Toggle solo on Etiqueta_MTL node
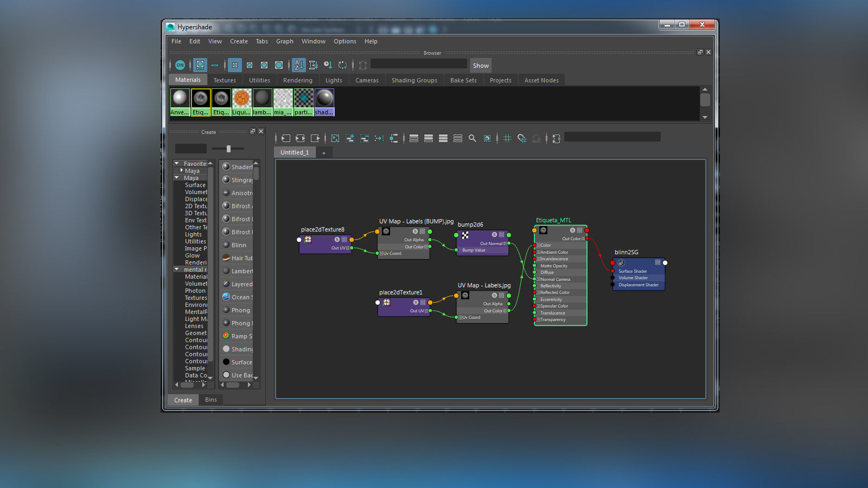This screenshot has height=488, width=868. click(x=572, y=230)
